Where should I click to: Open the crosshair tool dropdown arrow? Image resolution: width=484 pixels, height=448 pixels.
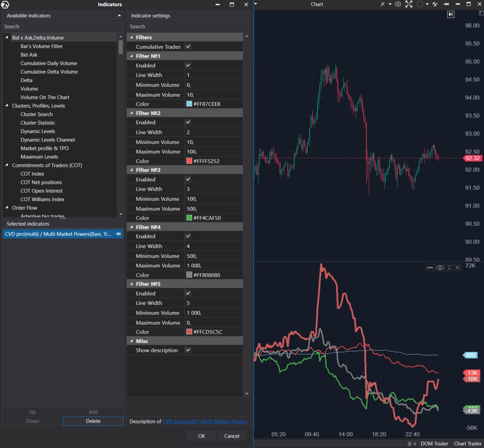click(390, 4)
